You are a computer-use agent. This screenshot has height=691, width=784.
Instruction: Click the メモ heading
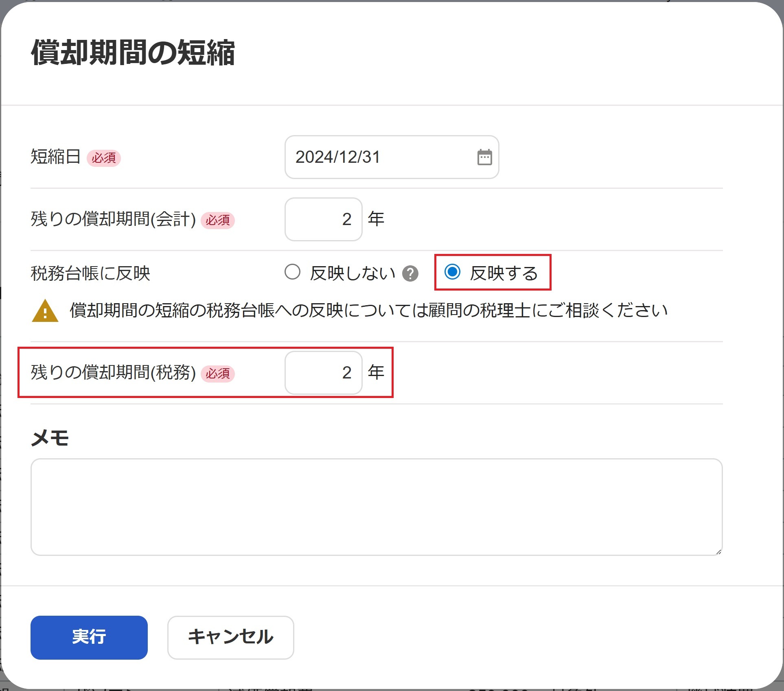click(x=50, y=438)
